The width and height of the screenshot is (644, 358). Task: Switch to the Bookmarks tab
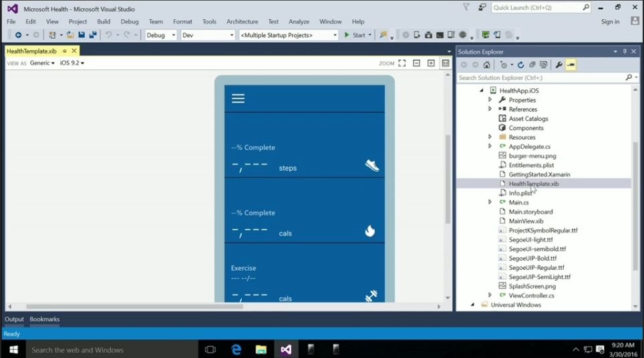(44, 319)
